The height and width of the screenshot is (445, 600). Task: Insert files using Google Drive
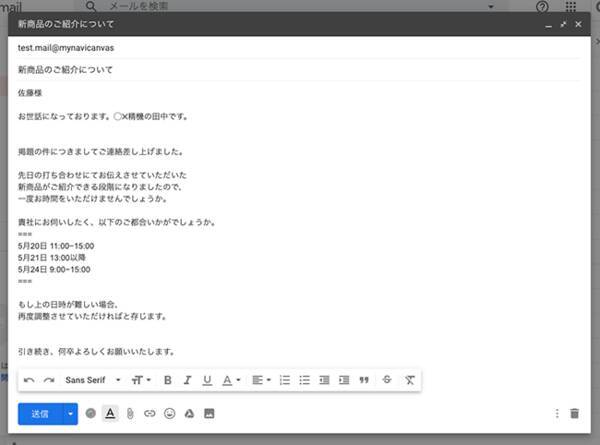(189, 413)
